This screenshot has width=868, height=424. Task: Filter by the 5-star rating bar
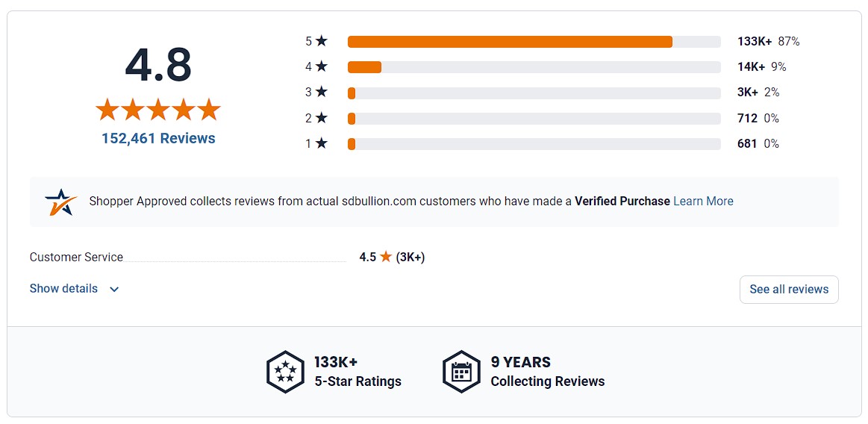coord(534,42)
